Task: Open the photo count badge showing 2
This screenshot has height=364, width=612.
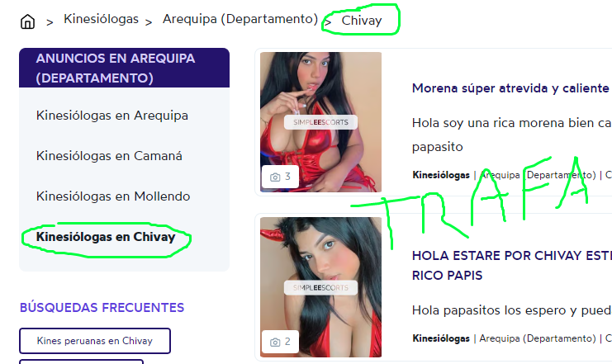Action: pyautogui.click(x=280, y=342)
